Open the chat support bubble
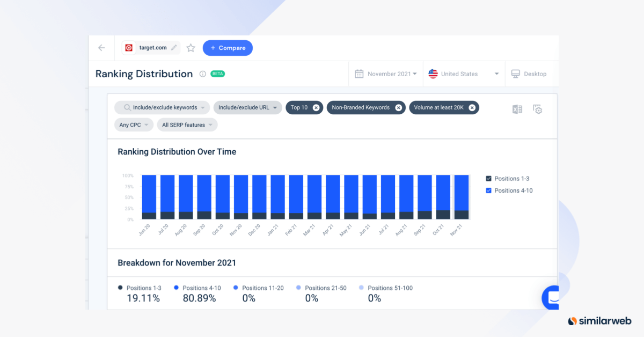Screen dimensions: 644x337 point(551,297)
